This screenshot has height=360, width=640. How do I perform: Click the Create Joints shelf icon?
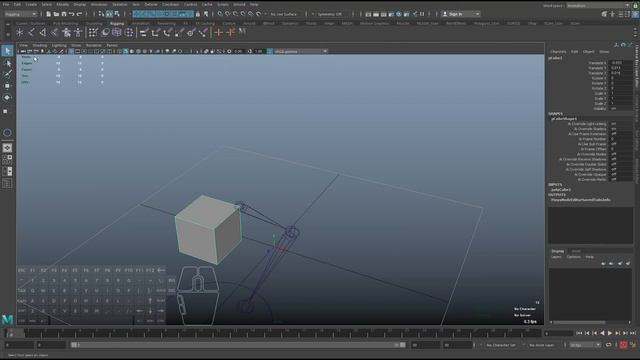click(31, 32)
